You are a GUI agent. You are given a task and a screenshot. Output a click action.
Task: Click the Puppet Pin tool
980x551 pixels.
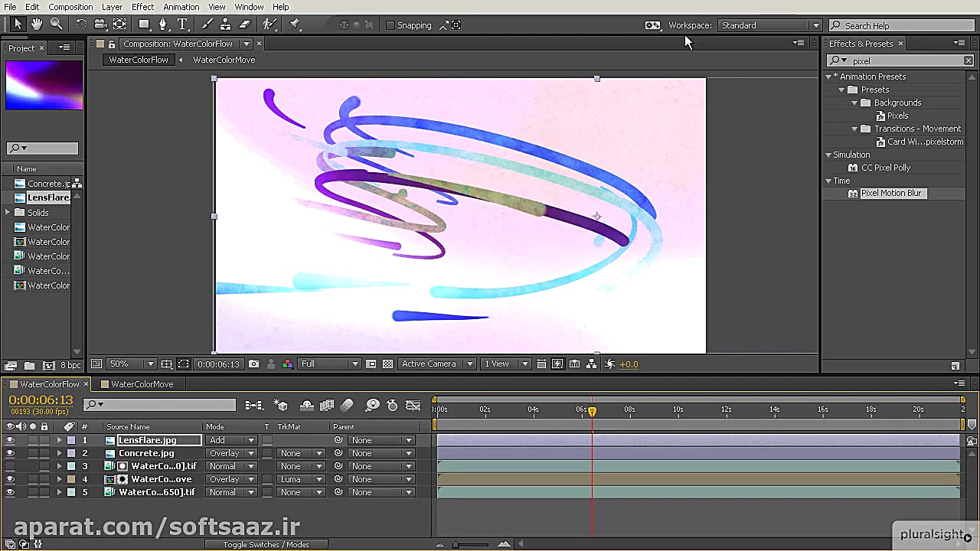click(295, 24)
